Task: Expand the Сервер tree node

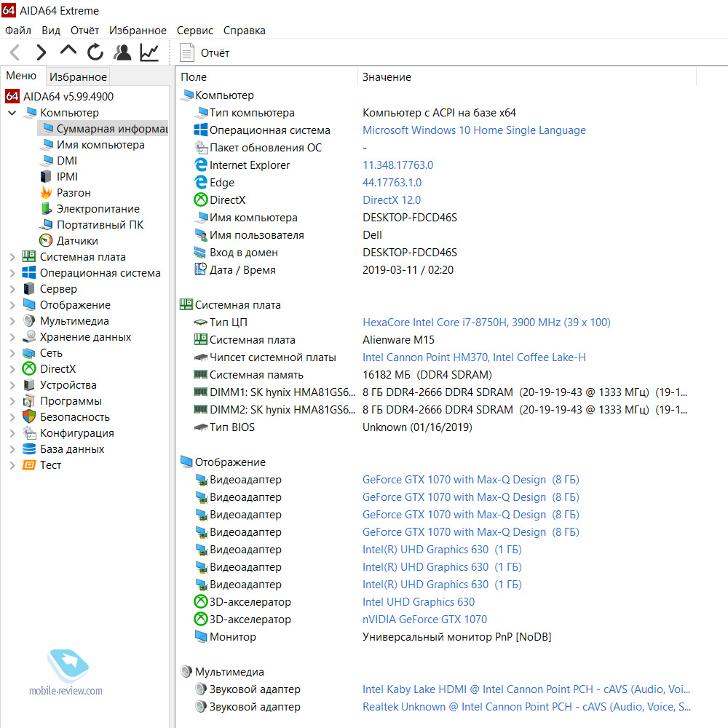Action: point(12,289)
